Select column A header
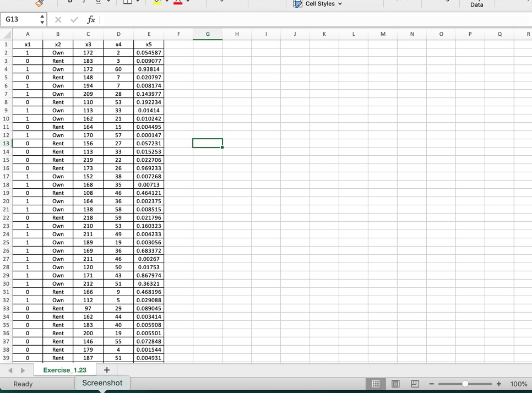 (28, 34)
